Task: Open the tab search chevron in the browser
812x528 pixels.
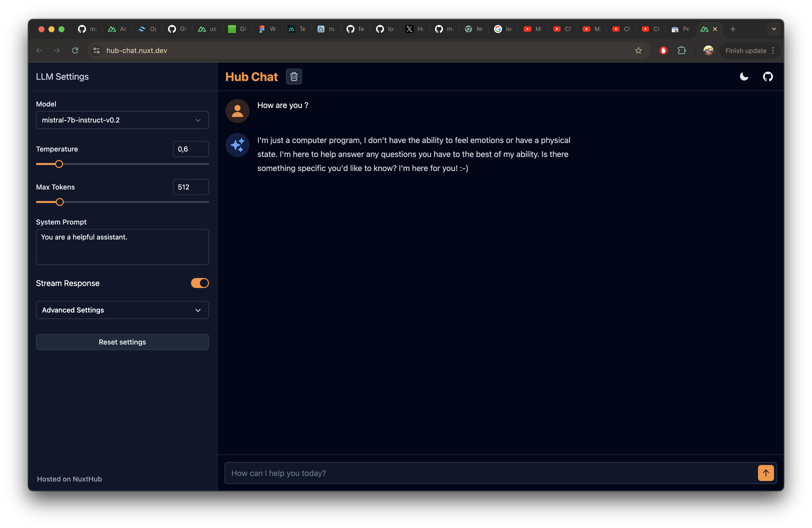Action: coord(773,29)
